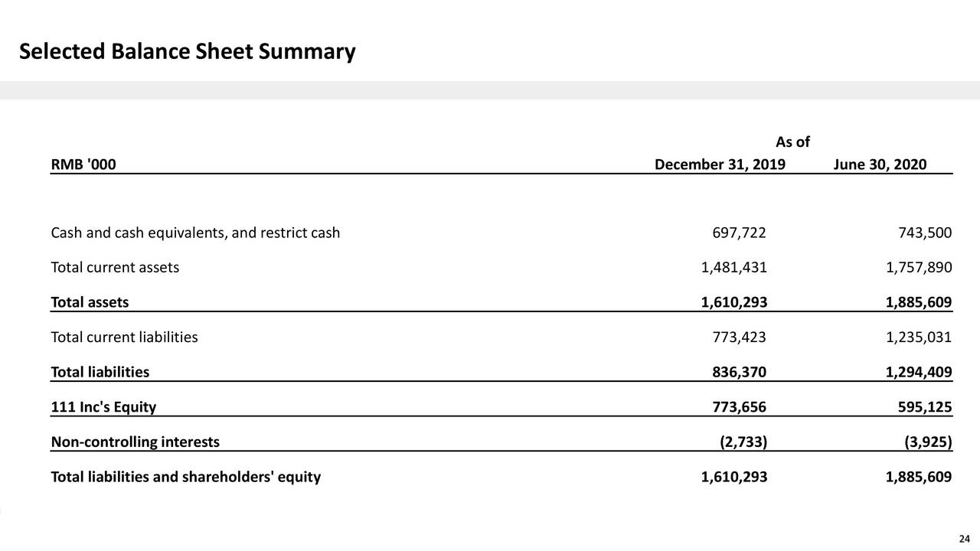This screenshot has height=551, width=980.
Task: Select the Total current liabilities label
Action: point(124,337)
